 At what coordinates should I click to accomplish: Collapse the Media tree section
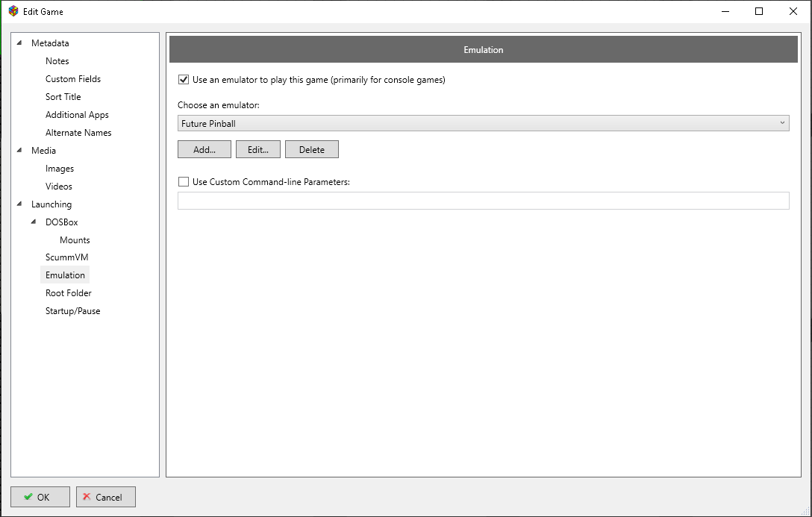click(19, 150)
